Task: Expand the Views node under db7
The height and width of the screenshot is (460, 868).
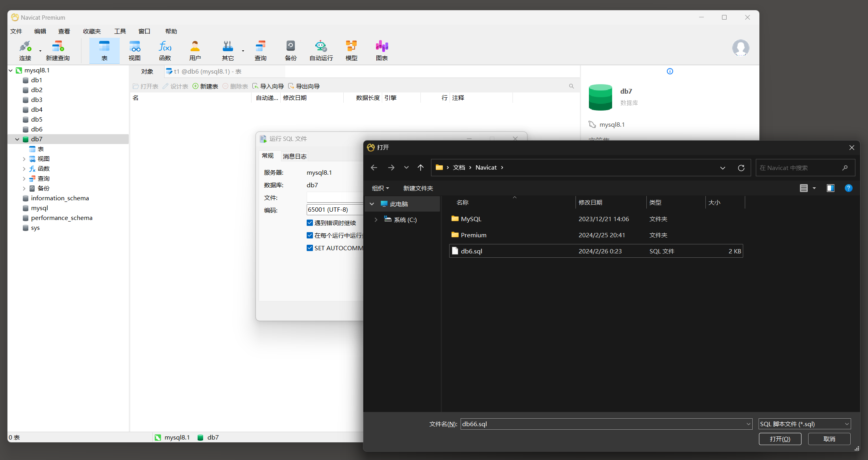Action: [24, 159]
